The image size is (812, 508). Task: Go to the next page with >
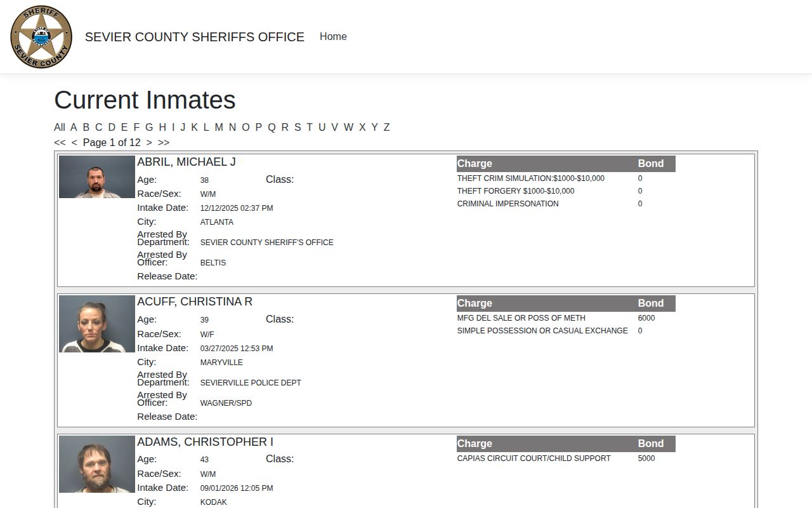click(x=149, y=143)
